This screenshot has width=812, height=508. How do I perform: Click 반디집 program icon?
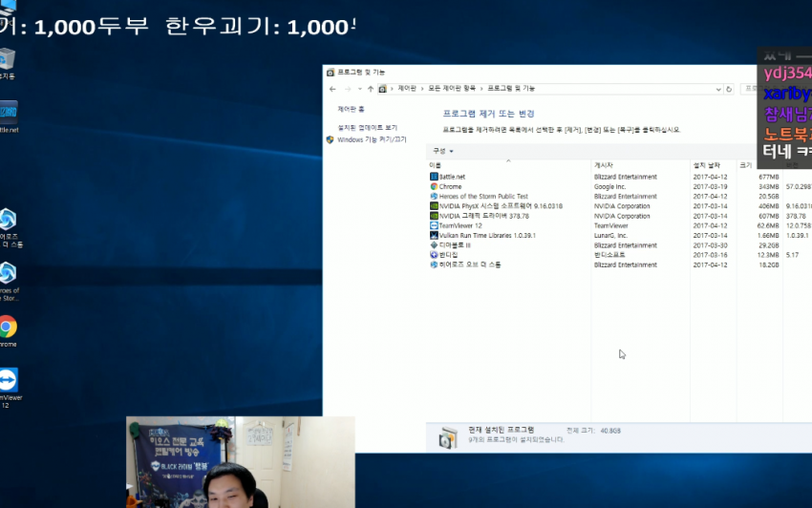click(434, 255)
